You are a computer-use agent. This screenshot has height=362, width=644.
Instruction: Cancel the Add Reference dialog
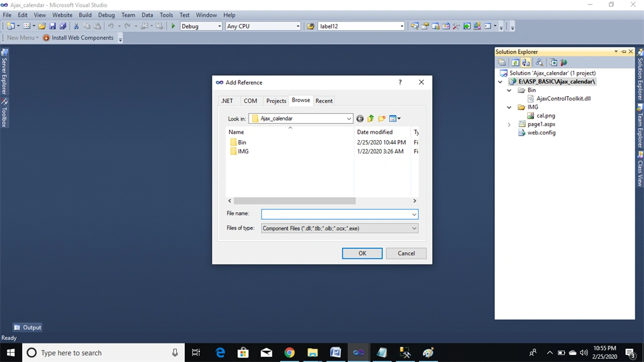pos(406,253)
